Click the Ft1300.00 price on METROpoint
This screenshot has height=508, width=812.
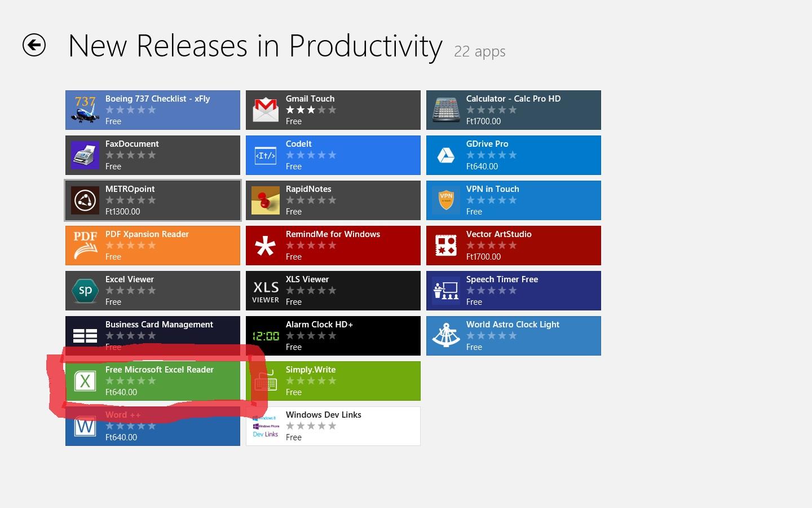(123, 212)
